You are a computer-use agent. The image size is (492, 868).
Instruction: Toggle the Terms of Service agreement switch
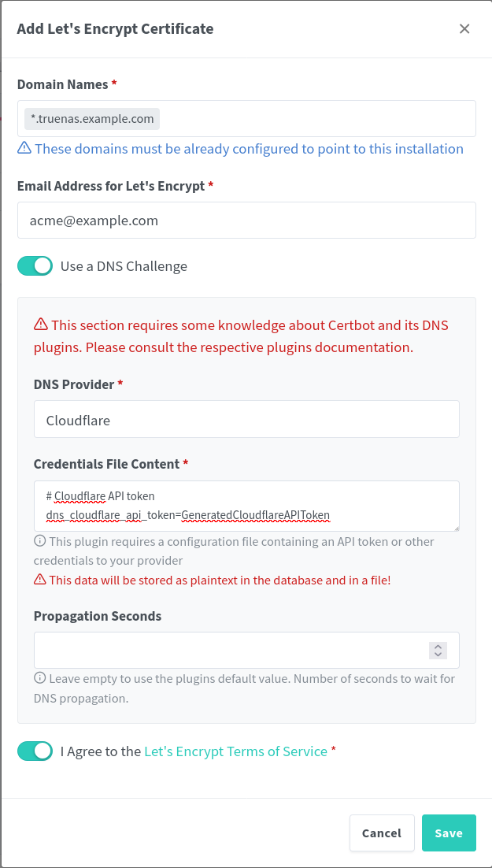[35, 751]
